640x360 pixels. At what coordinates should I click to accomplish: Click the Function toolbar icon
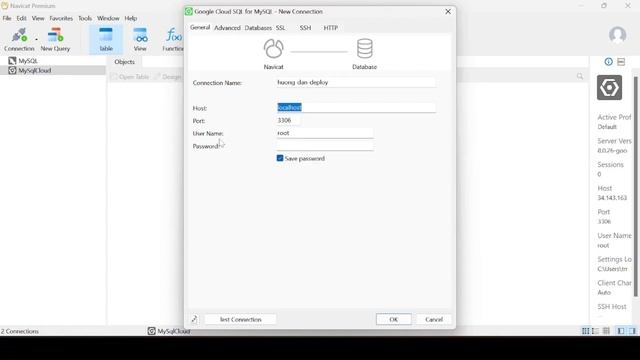173,40
